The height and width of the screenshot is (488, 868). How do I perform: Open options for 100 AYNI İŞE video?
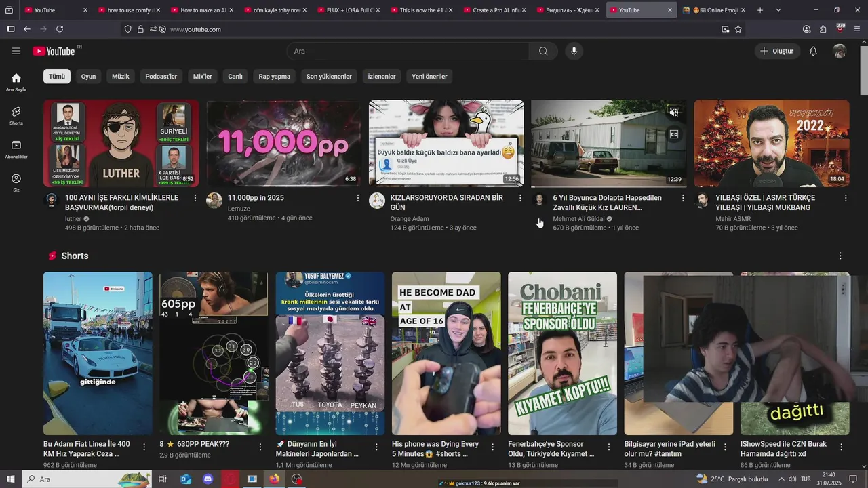(195, 198)
